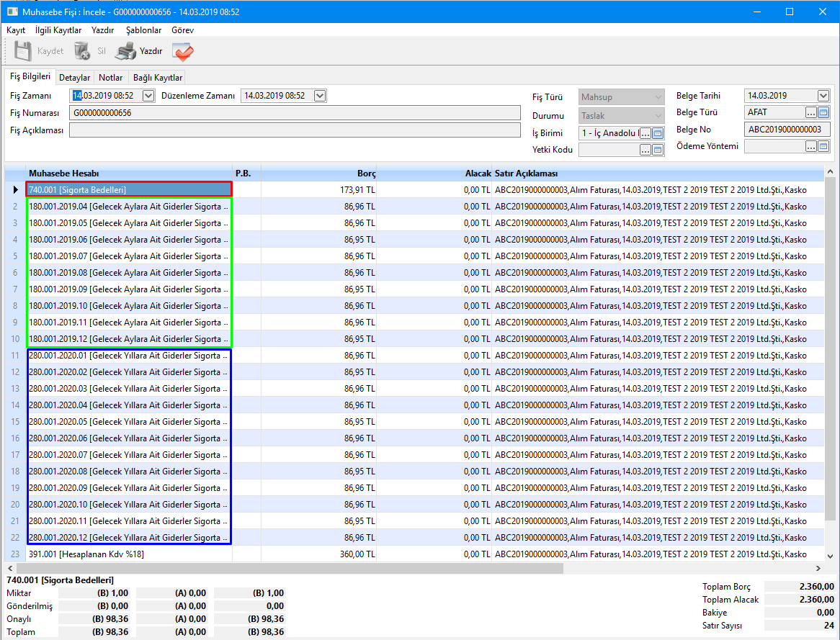Click the Kaydet floppy disk icon

pyautogui.click(x=23, y=51)
